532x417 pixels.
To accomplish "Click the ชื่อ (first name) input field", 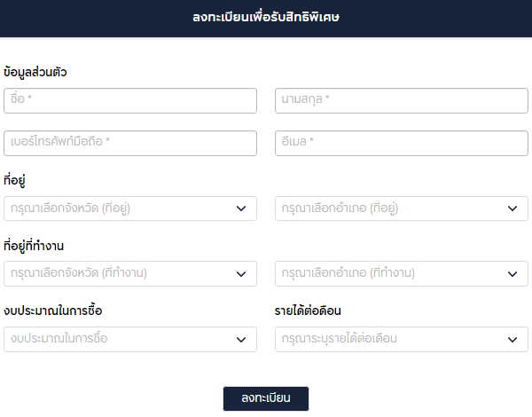I will pyautogui.click(x=129, y=100).
